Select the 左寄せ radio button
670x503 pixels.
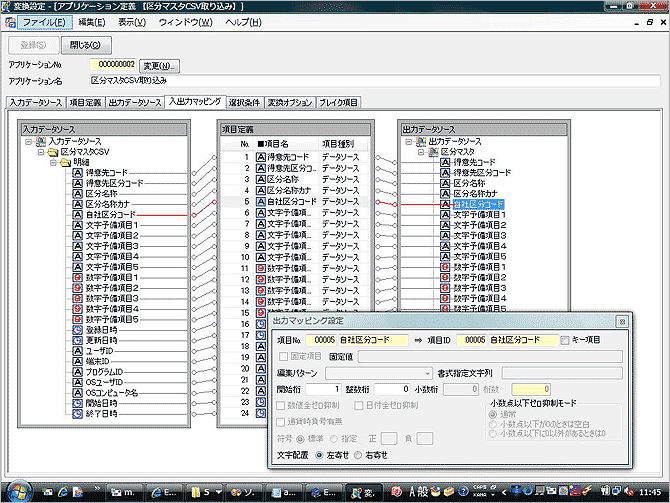[x=319, y=455]
